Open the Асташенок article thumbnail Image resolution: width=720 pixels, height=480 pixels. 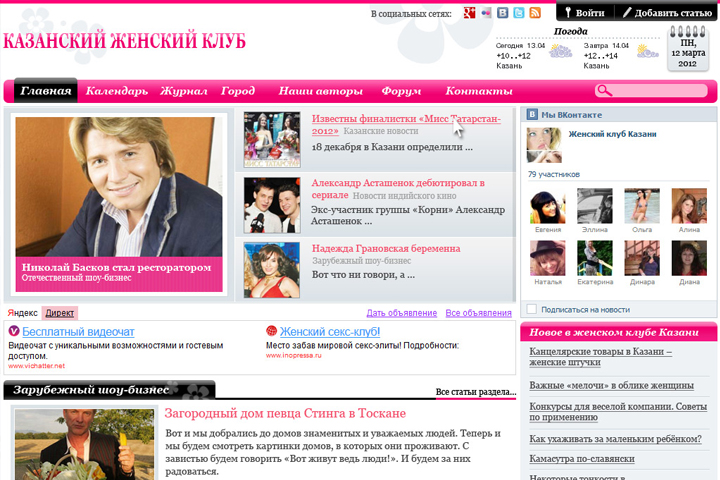click(x=272, y=205)
